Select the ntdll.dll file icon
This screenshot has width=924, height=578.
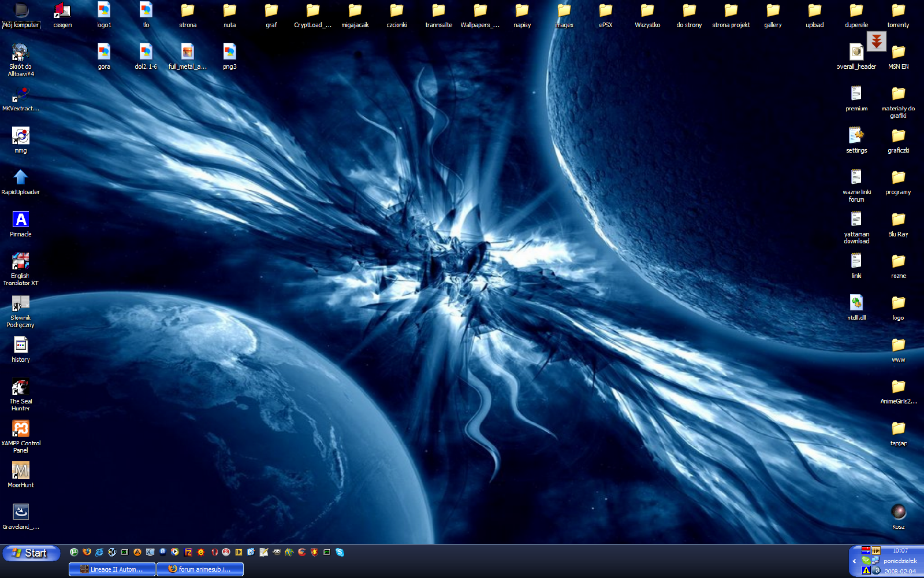coord(856,307)
